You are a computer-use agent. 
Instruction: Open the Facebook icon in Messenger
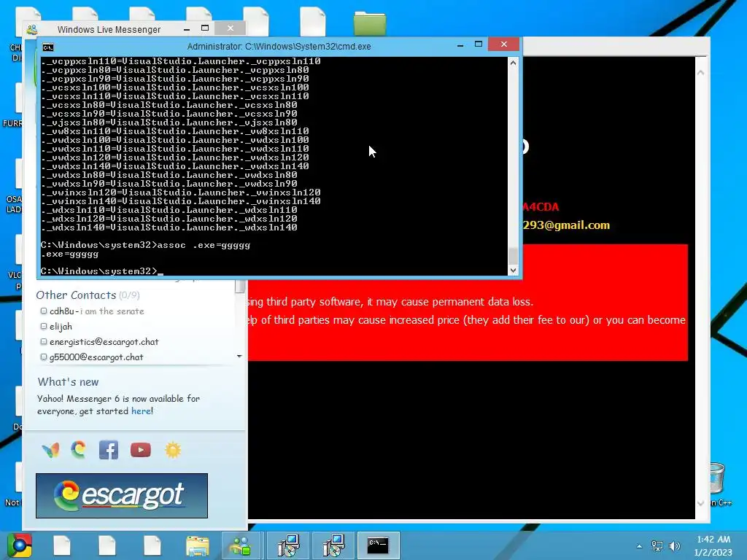[x=109, y=450]
